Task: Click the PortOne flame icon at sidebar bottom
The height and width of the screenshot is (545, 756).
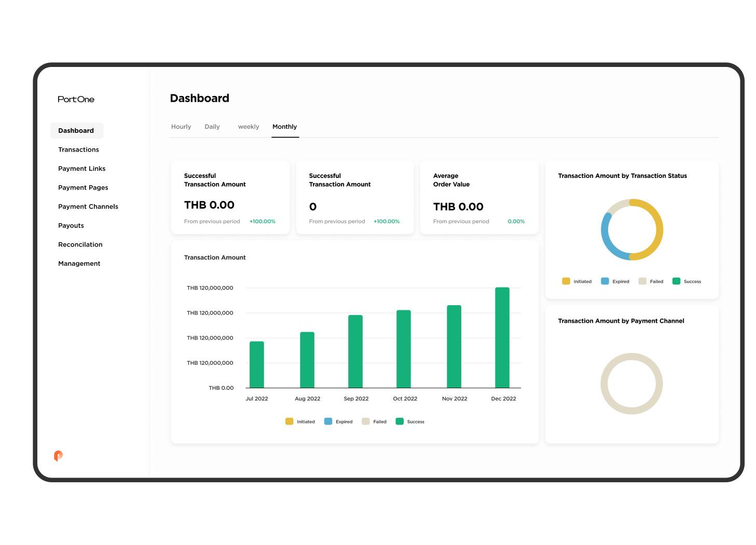Action: pos(59,455)
